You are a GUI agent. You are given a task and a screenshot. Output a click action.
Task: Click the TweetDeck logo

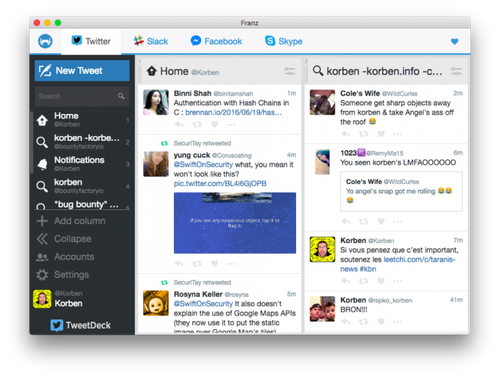pyautogui.click(x=81, y=325)
